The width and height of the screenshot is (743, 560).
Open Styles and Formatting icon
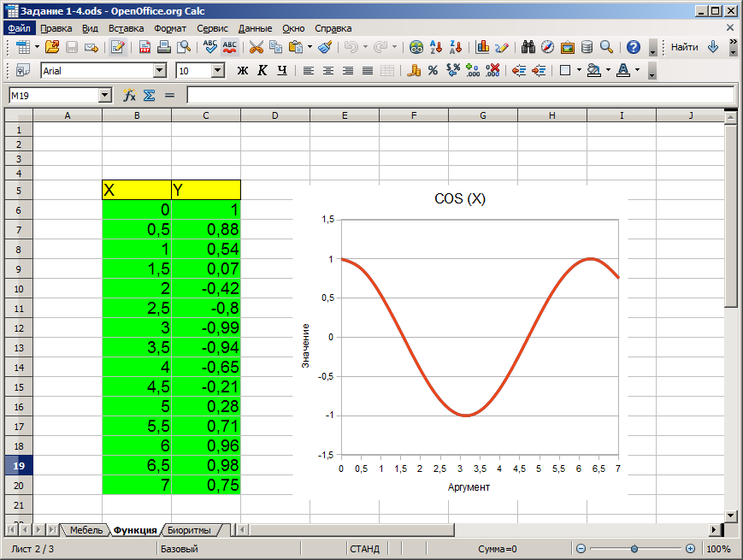coord(23,71)
